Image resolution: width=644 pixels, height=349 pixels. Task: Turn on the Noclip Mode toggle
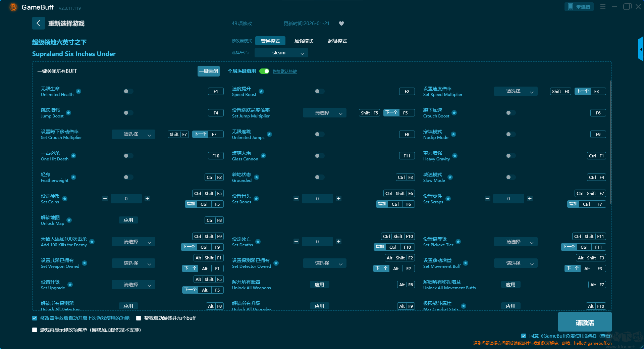(511, 134)
